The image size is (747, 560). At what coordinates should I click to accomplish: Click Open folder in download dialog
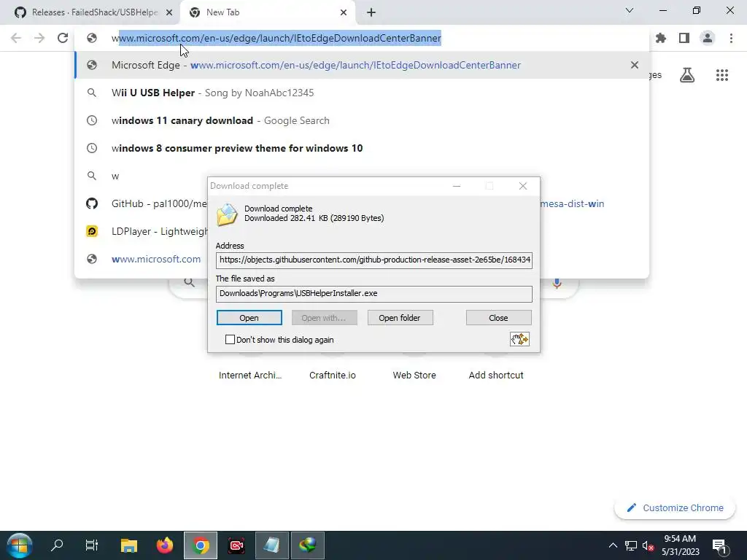[x=400, y=318]
